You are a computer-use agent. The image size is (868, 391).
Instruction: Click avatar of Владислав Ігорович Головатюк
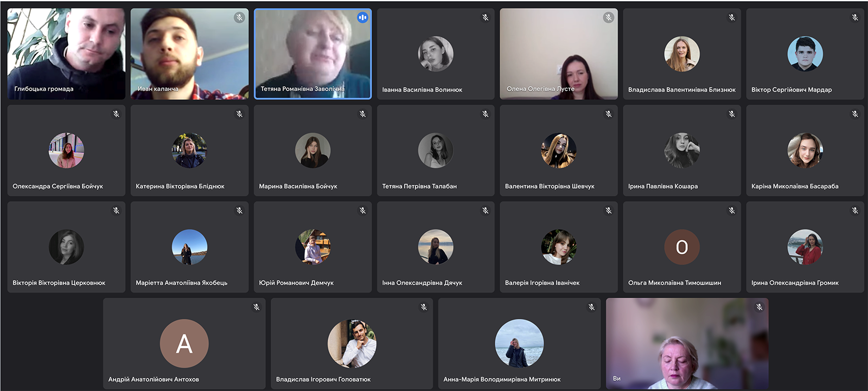click(352, 344)
